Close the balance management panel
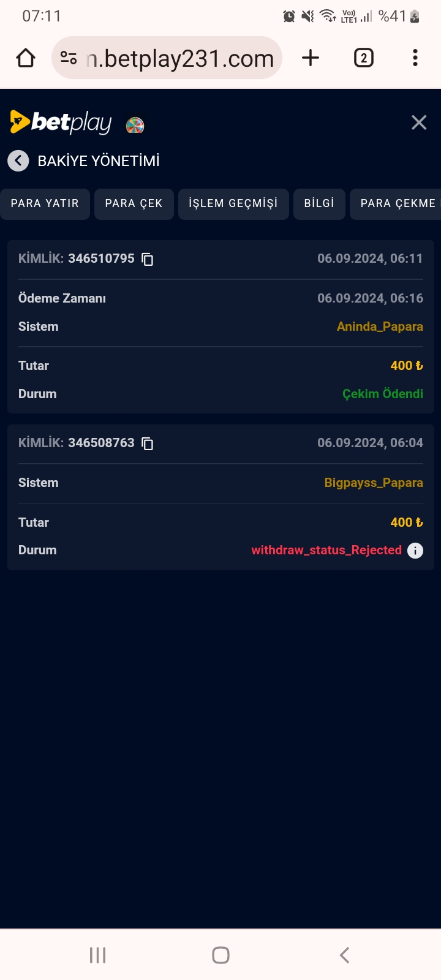441x980 pixels. click(419, 123)
